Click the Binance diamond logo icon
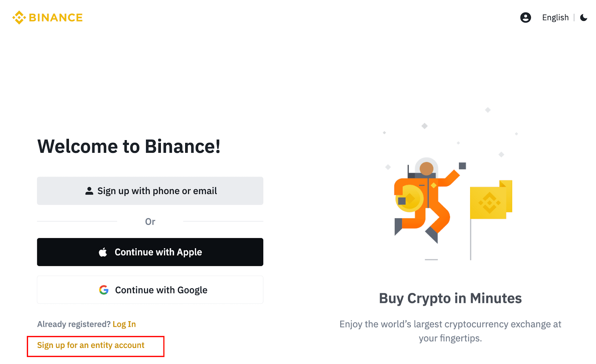The height and width of the screenshot is (364, 596). tap(19, 18)
